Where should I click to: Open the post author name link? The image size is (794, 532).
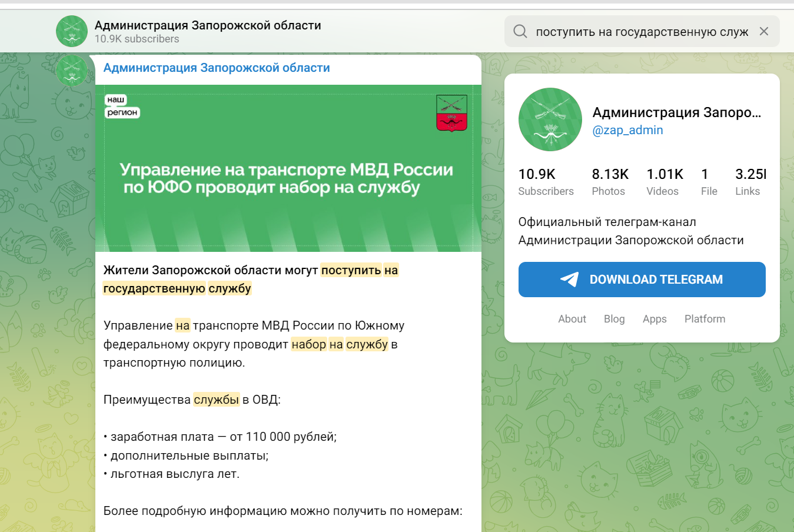217,68
